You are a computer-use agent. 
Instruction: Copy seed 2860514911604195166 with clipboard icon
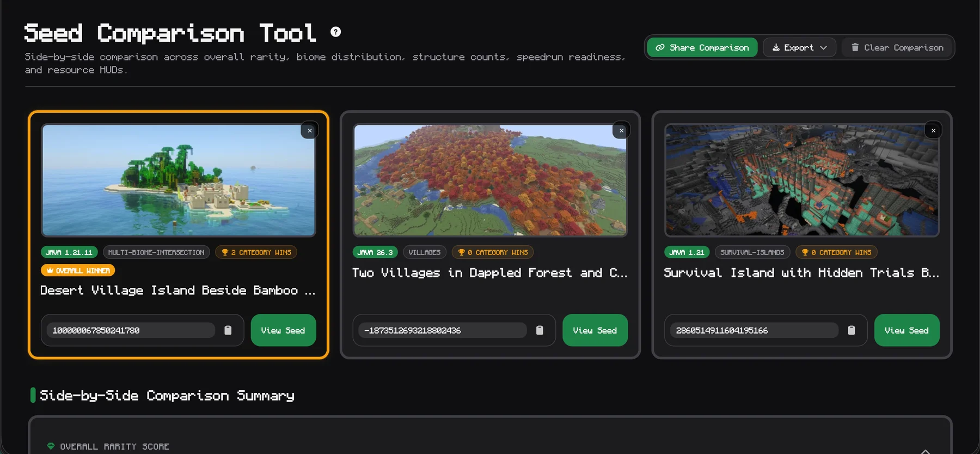click(x=852, y=330)
